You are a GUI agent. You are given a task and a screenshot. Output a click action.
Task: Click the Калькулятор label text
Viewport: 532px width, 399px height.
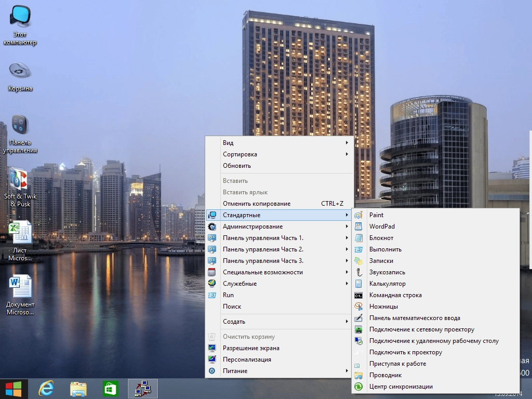[387, 284]
